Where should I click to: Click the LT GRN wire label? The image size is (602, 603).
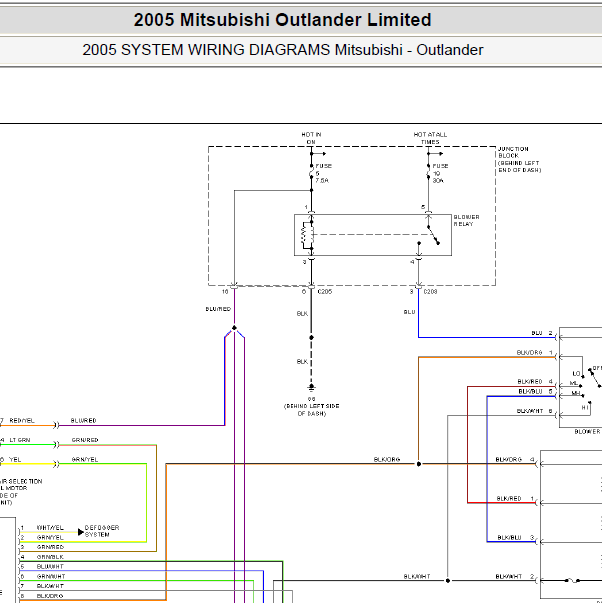coord(20,440)
